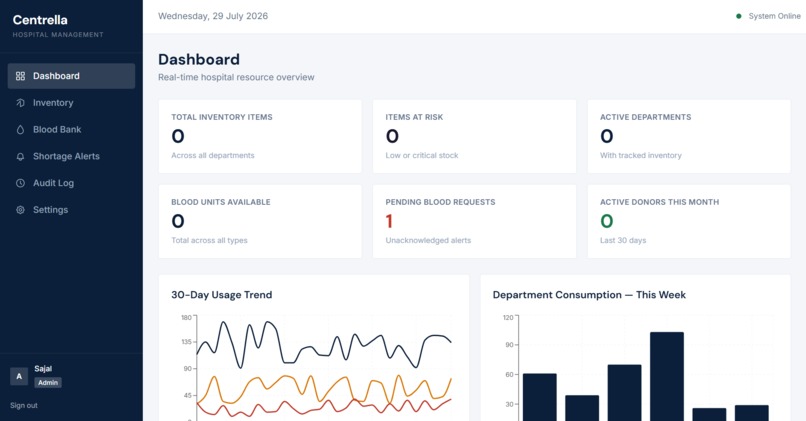Screen dimensions: 806x421
Task: Click the With tracked inventory caption
Action: [x=640, y=155]
